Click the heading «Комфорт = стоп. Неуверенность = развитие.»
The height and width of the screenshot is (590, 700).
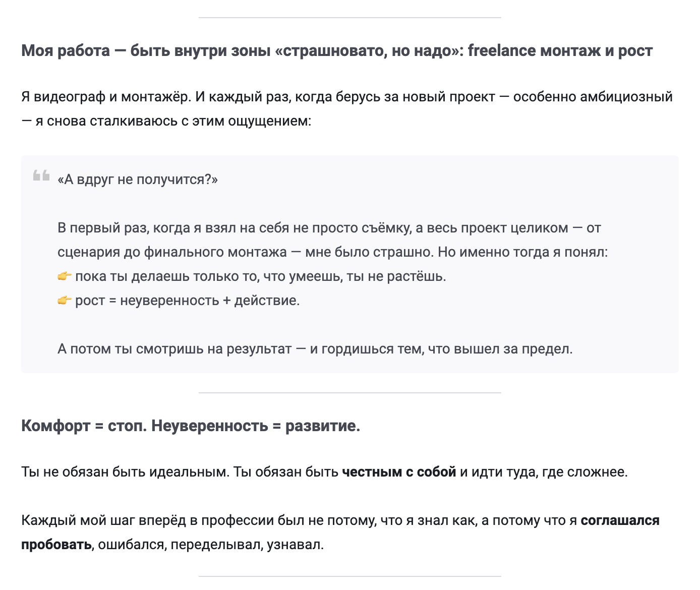click(x=191, y=426)
